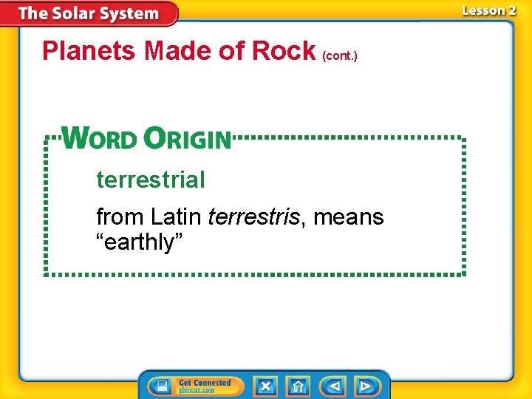The width and height of the screenshot is (532, 399).
Task: Go to the home slide via house icon
Action: coord(298,386)
